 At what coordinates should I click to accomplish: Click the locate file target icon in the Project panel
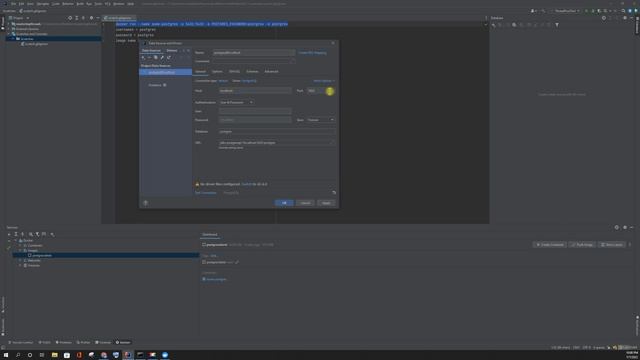70,18
